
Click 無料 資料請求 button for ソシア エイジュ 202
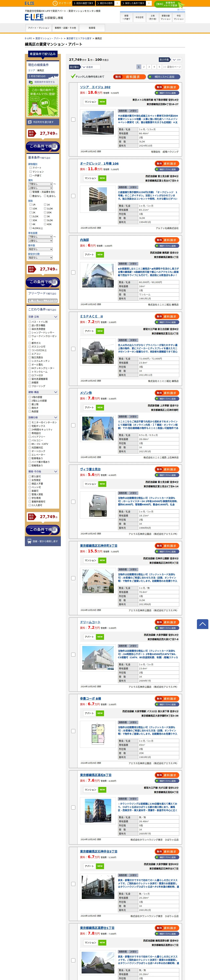167,87
